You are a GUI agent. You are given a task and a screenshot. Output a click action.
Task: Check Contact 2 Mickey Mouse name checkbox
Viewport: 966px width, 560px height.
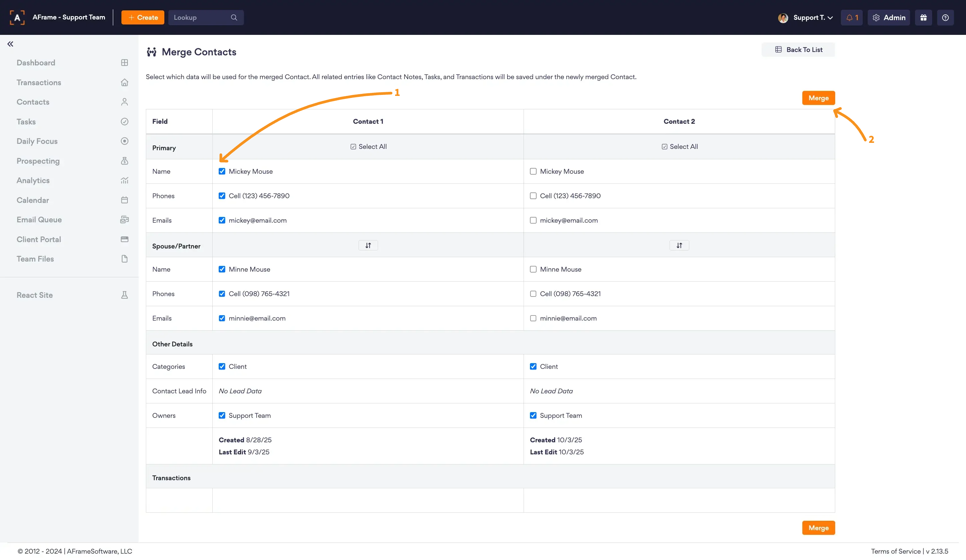[x=533, y=171]
